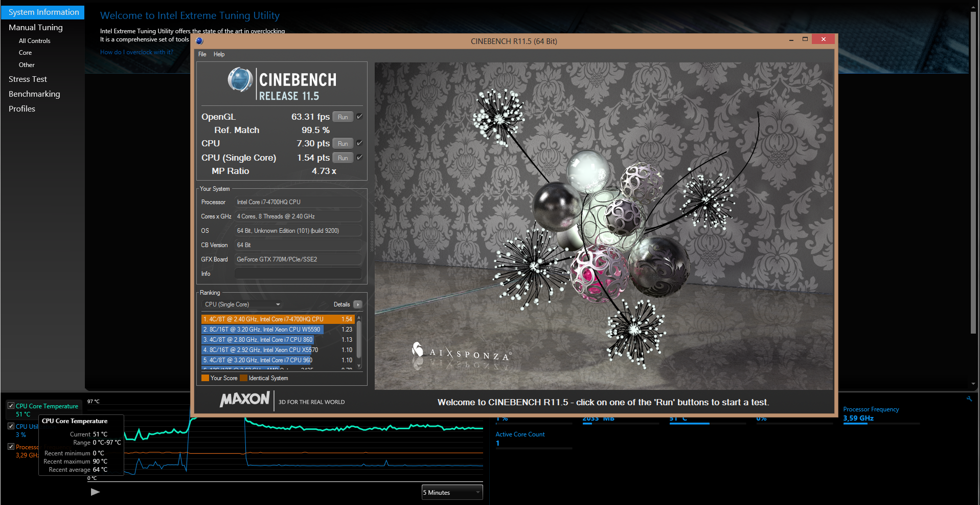The width and height of the screenshot is (980, 505).
Task: Select All Controls under Manual Tuning
Action: [35, 41]
